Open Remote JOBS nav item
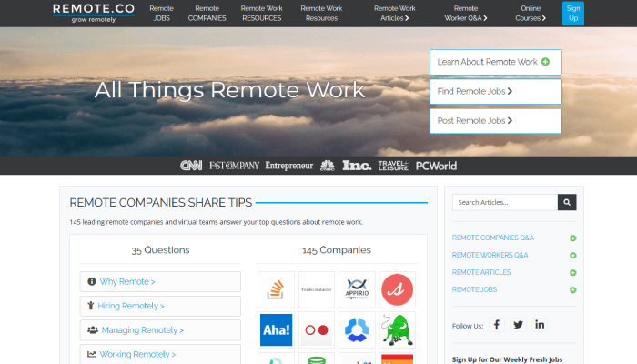This screenshot has height=364, width=637. pyautogui.click(x=161, y=13)
